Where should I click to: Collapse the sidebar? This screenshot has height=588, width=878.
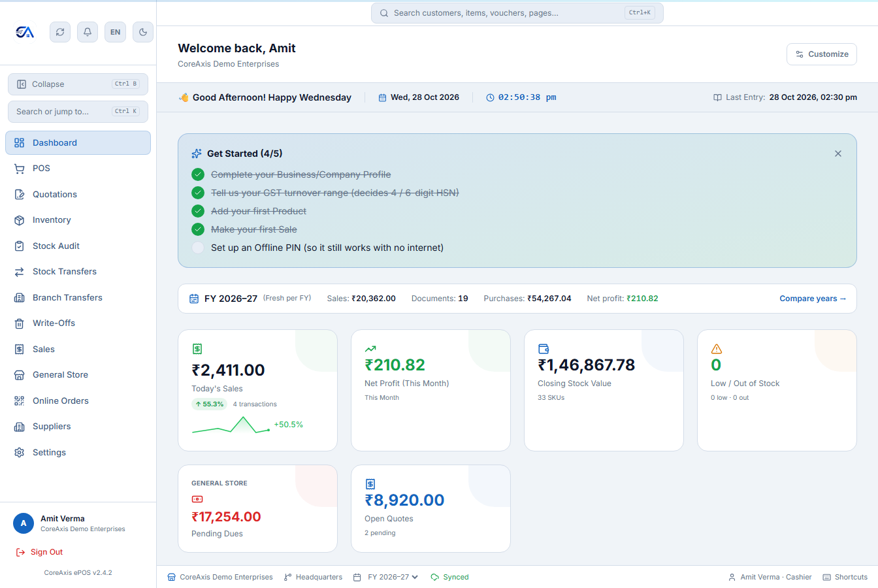[x=78, y=84]
